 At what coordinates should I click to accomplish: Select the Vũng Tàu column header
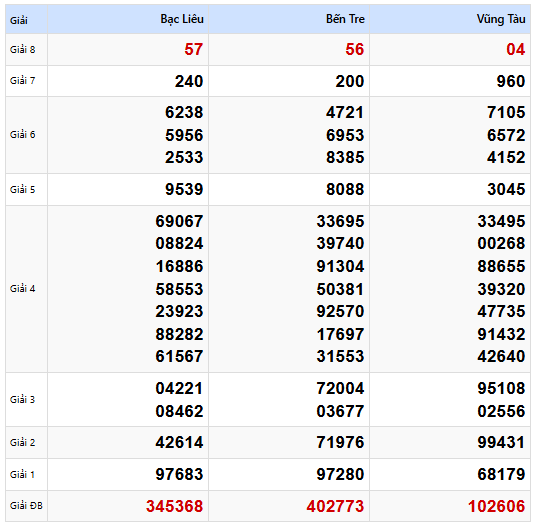(501, 19)
